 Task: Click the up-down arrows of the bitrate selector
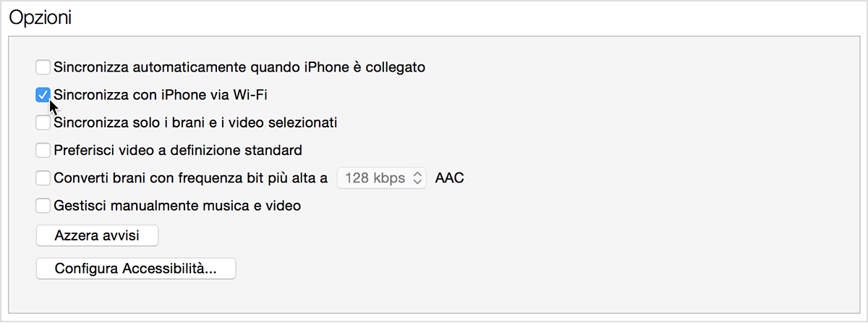click(x=417, y=178)
